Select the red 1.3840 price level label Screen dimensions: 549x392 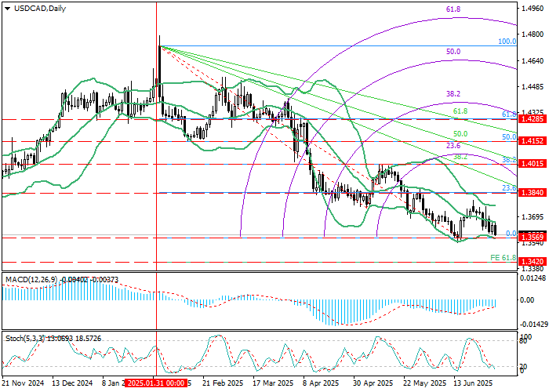click(533, 193)
